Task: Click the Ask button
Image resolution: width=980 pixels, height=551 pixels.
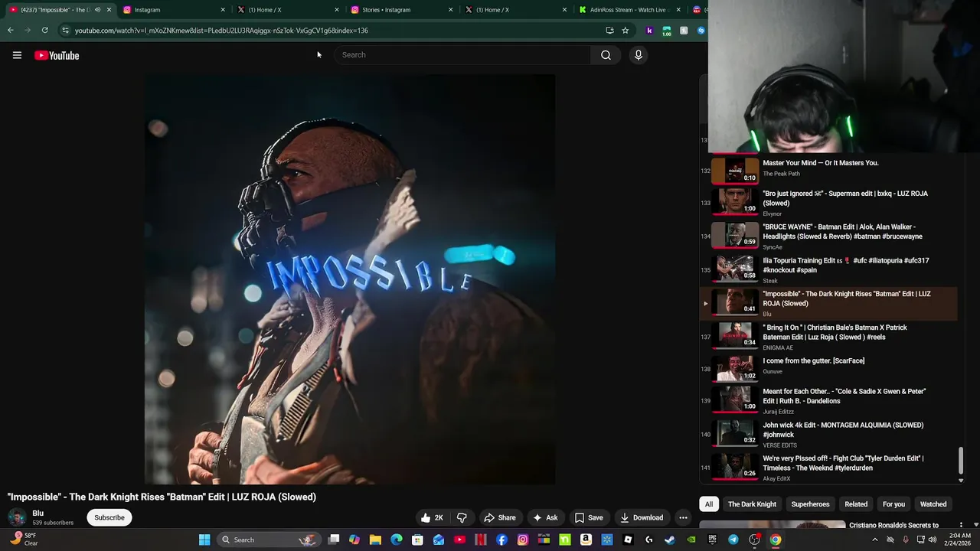Action: point(545,517)
